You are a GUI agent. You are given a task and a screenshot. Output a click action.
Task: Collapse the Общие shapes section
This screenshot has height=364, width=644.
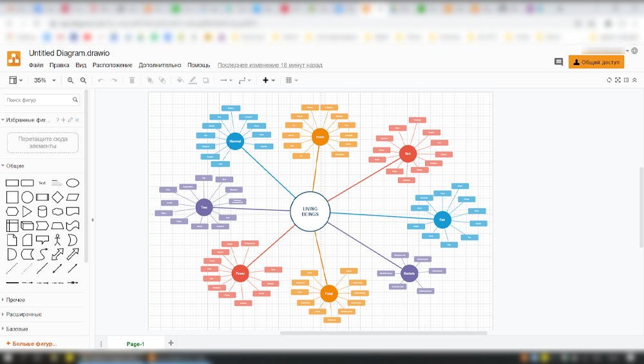coord(15,166)
